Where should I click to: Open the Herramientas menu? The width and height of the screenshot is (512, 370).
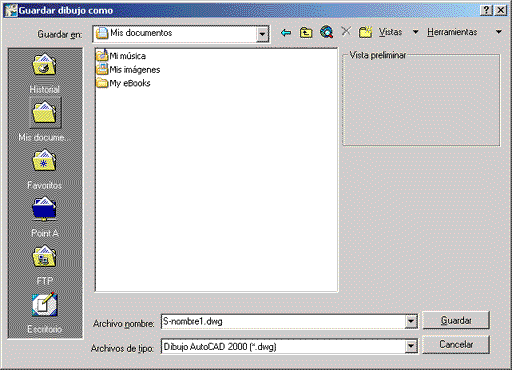(464, 32)
